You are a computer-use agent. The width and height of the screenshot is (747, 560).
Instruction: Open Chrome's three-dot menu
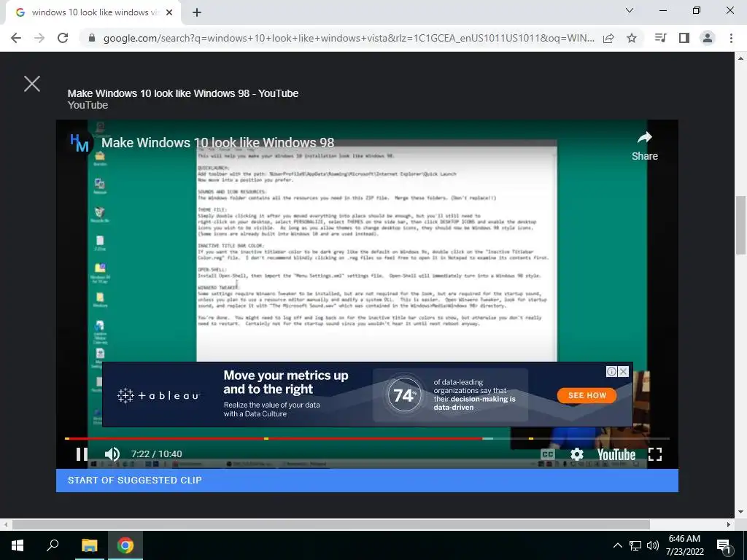[x=731, y=38]
